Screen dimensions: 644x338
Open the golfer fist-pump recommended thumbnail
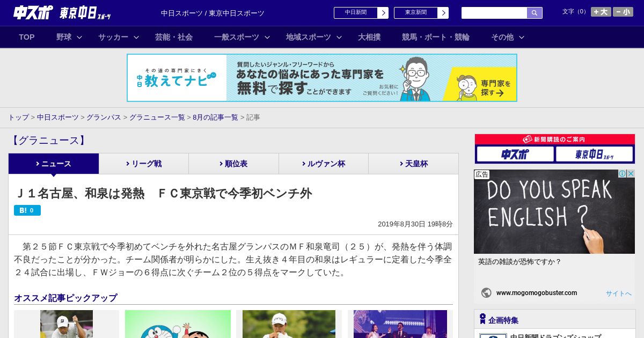pyautogui.click(x=67, y=324)
